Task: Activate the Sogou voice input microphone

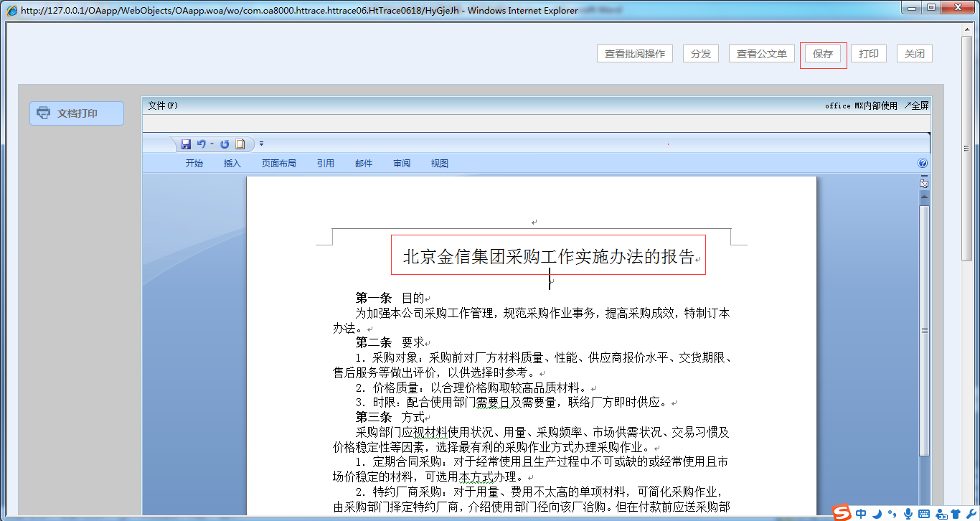Action: click(x=908, y=514)
